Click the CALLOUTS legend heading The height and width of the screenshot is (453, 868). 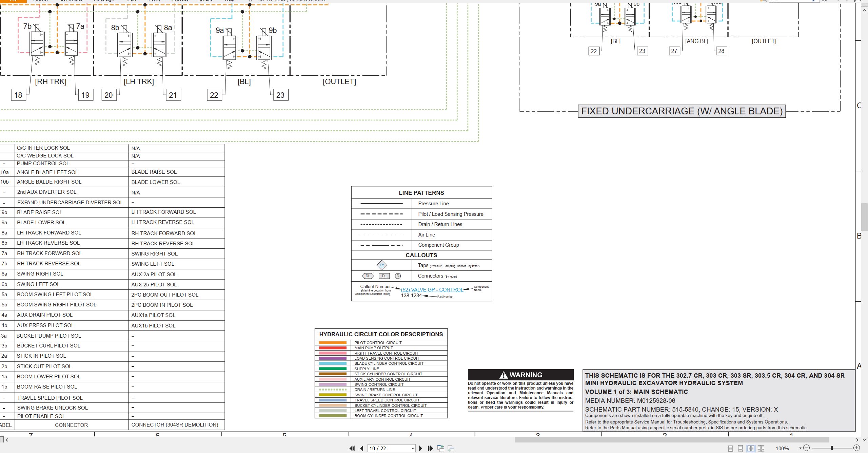pos(421,255)
